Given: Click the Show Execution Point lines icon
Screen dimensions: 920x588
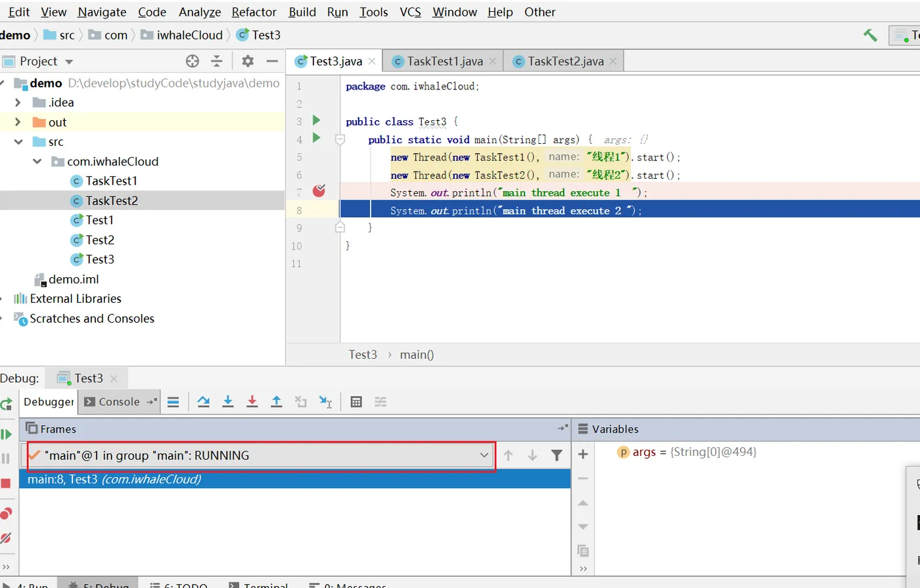Looking at the screenshot, I should (173, 401).
